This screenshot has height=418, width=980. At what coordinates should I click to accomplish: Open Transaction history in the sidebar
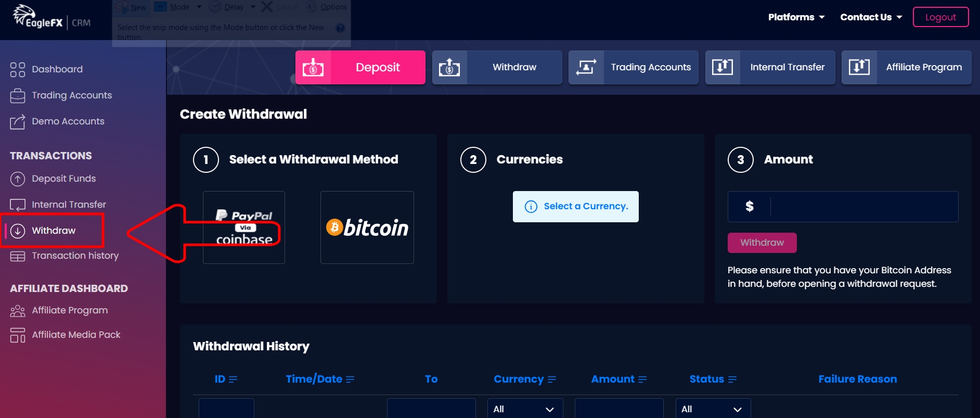[x=75, y=256]
